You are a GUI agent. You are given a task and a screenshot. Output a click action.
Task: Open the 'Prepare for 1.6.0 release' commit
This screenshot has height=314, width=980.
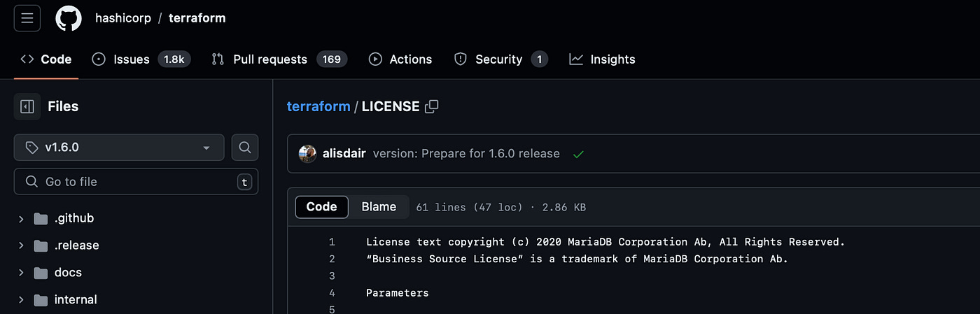click(466, 154)
